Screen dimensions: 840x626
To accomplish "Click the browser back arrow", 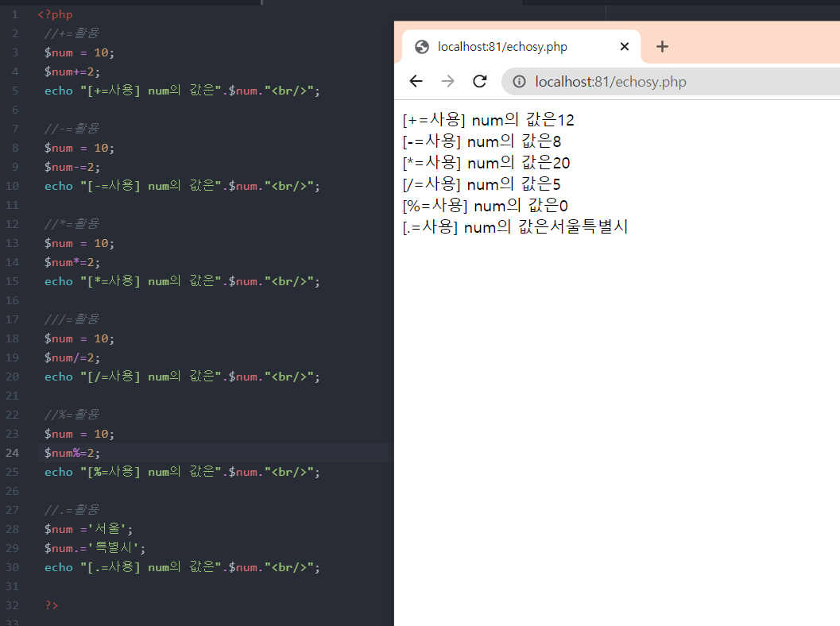I will pyautogui.click(x=416, y=81).
